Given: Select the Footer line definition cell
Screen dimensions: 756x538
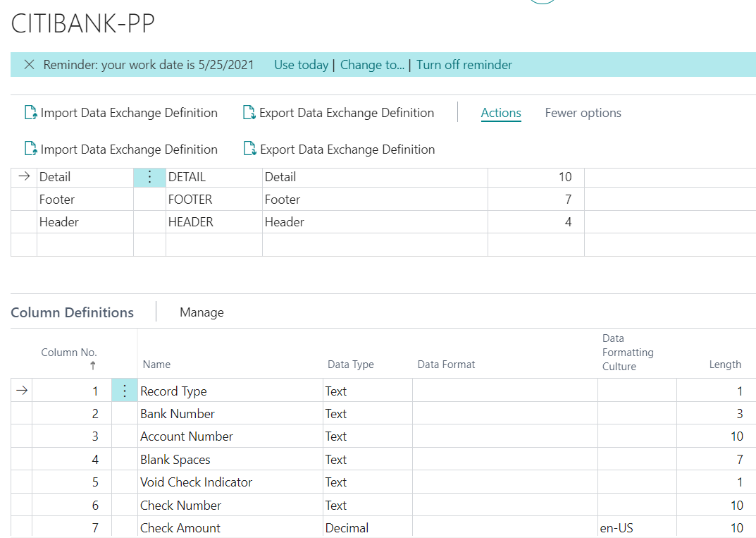Looking at the screenshot, I should pos(85,200).
